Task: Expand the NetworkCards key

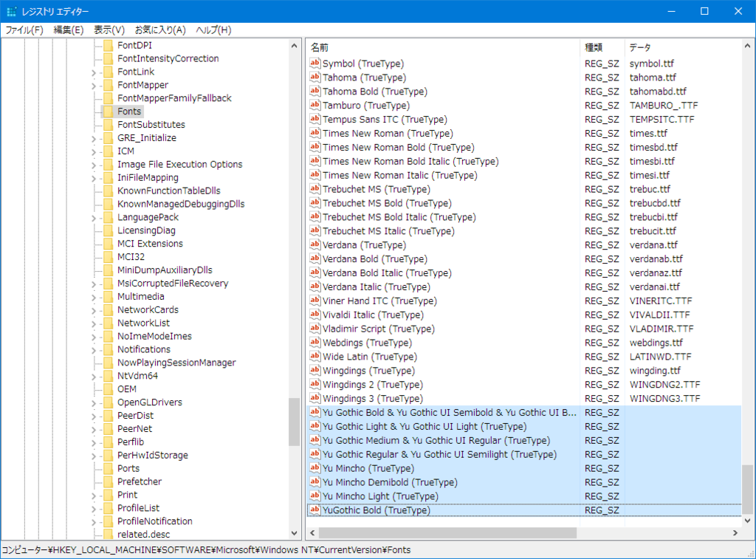Action: click(94, 311)
